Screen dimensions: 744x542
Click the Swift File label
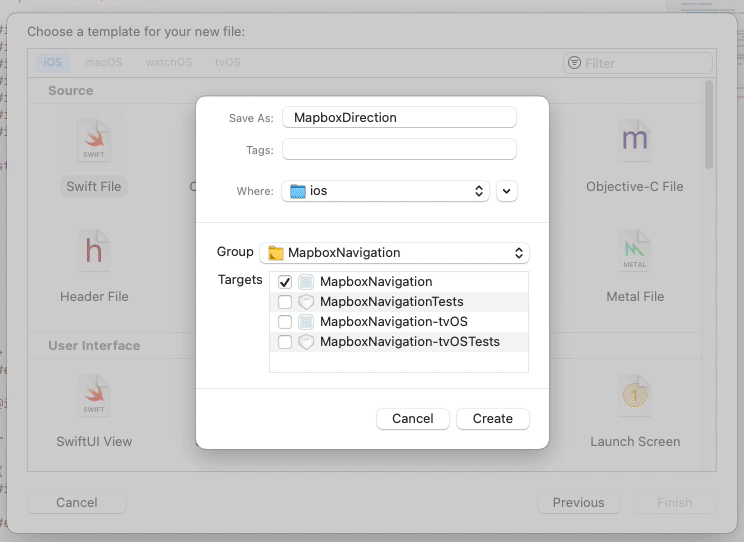tap(94, 187)
